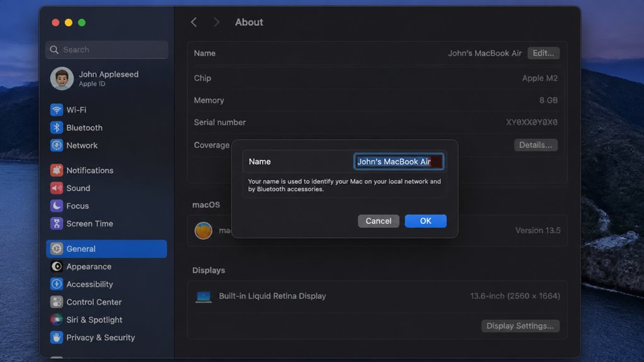Focus the sidebar Search field
Image resolution: width=644 pixels, height=362 pixels.
(x=106, y=50)
